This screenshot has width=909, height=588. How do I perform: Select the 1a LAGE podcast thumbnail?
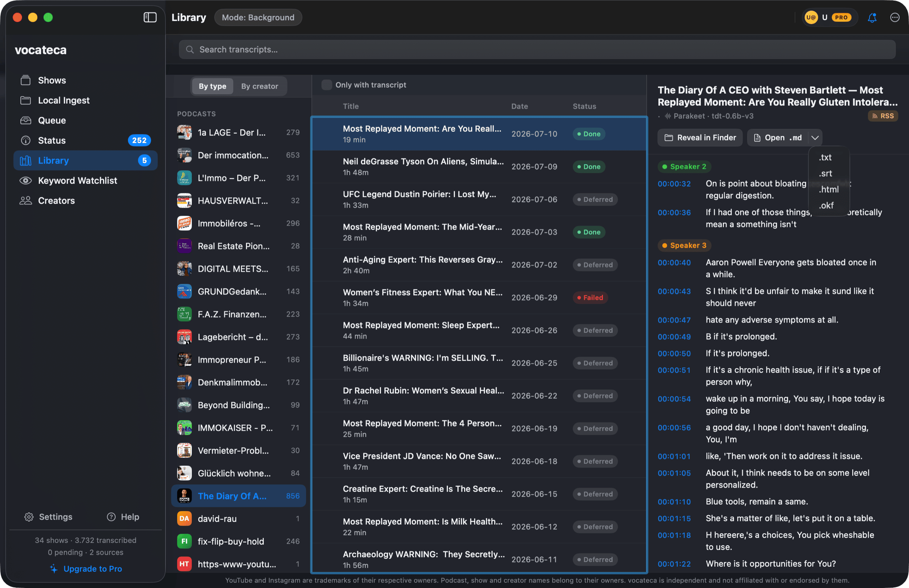(184, 132)
